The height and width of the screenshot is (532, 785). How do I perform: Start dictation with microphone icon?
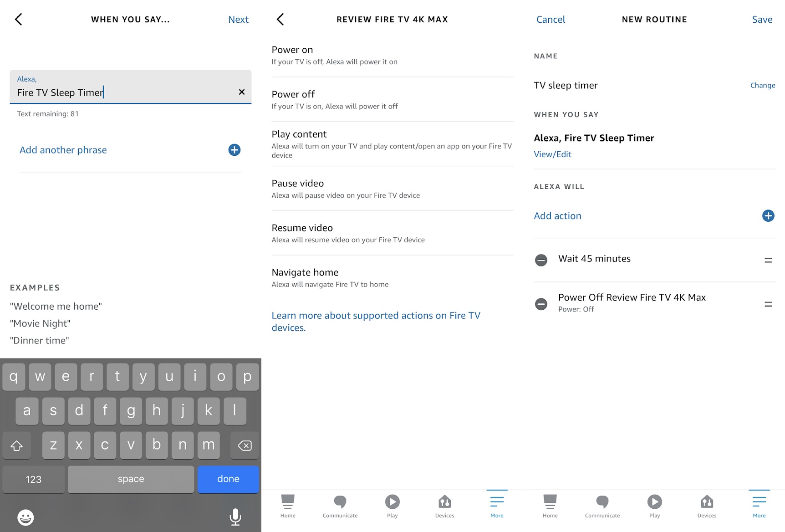click(x=235, y=517)
